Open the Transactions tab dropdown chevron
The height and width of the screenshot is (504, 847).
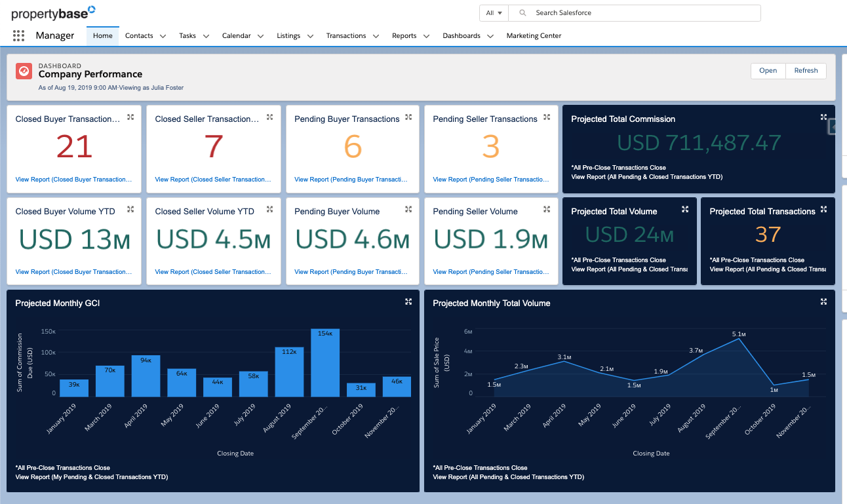click(x=375, y=36)
